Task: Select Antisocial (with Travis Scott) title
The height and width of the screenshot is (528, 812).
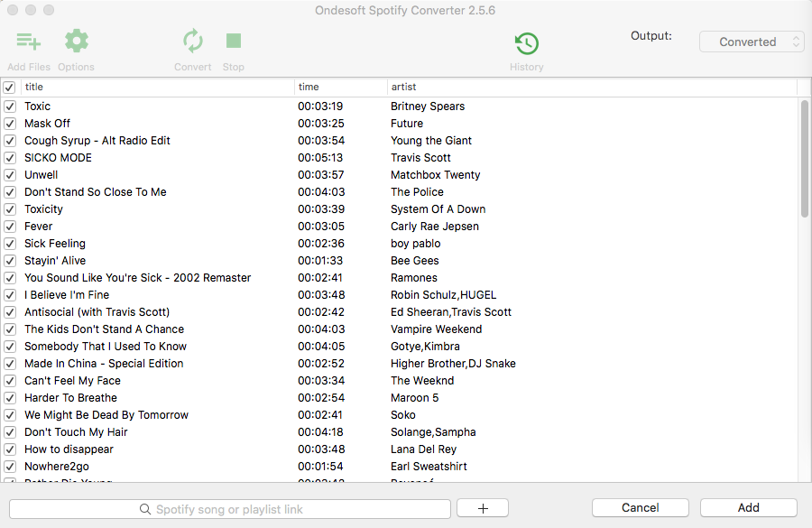Action: tap(97, 312)
